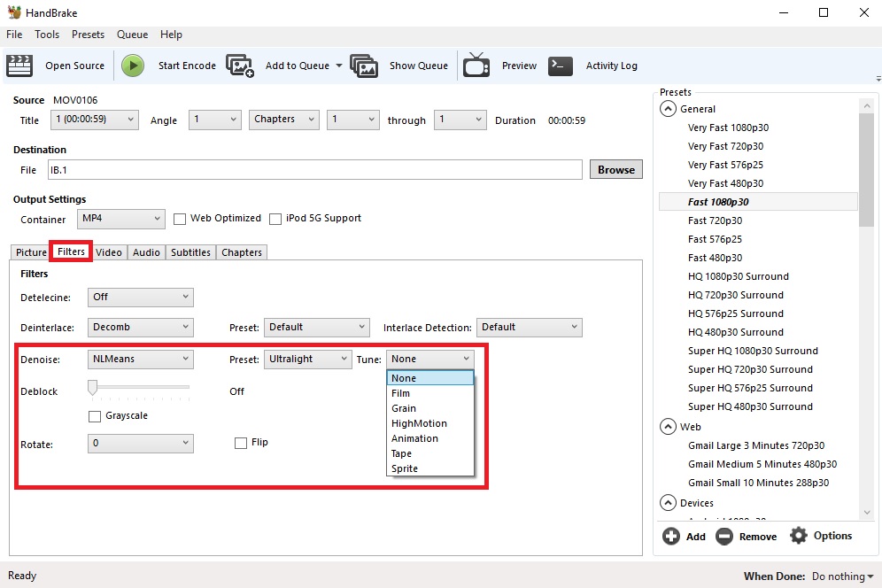
Task: Open the Rotate dropdown
Action: click(x=141, y=444)
